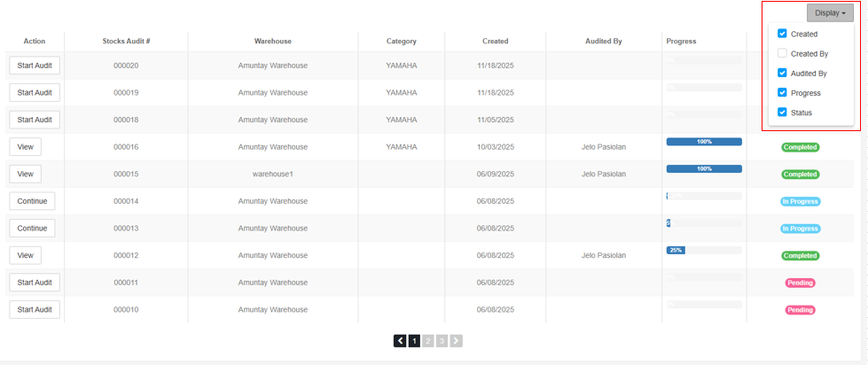View stock audit 000016
This screenshot has width=868, height=365.
(x=25, y=147)
